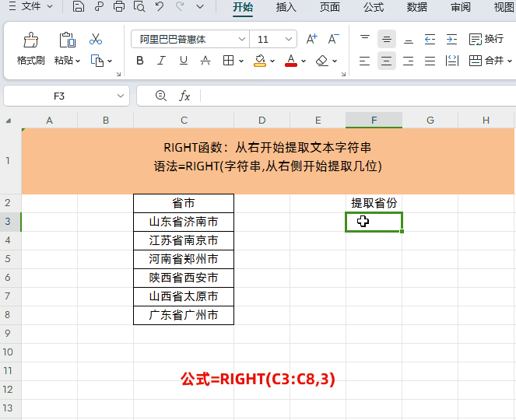Click the Borders icon
516x420 pixels.
(228, 61)
